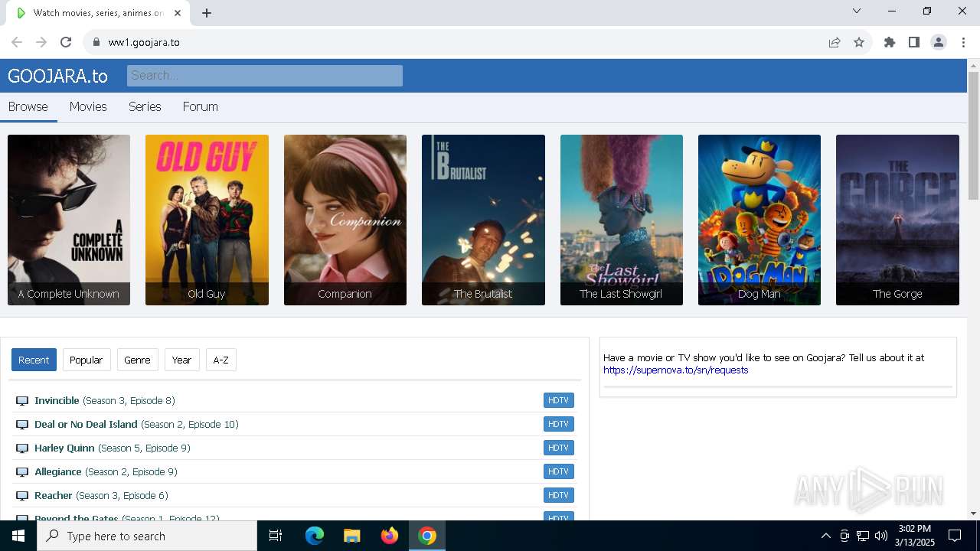
Task: Open Deal or No Deal Island episode
Action: [136, 424]
